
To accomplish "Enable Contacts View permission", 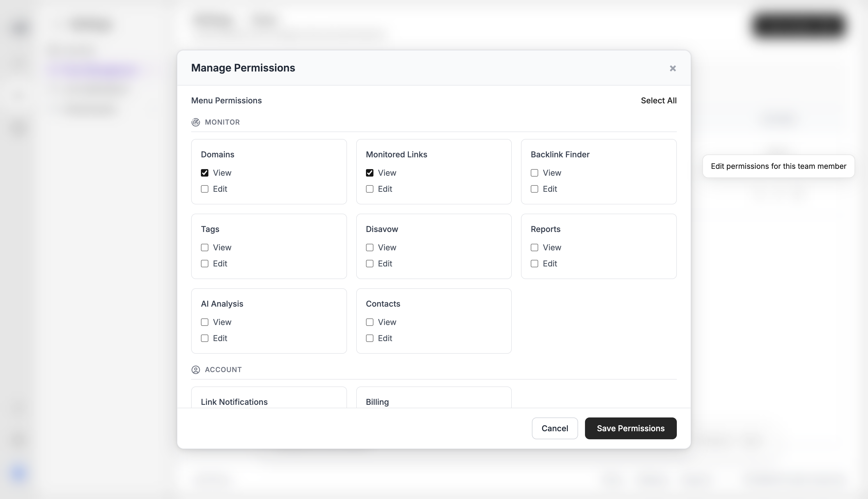I will (370, 322).
